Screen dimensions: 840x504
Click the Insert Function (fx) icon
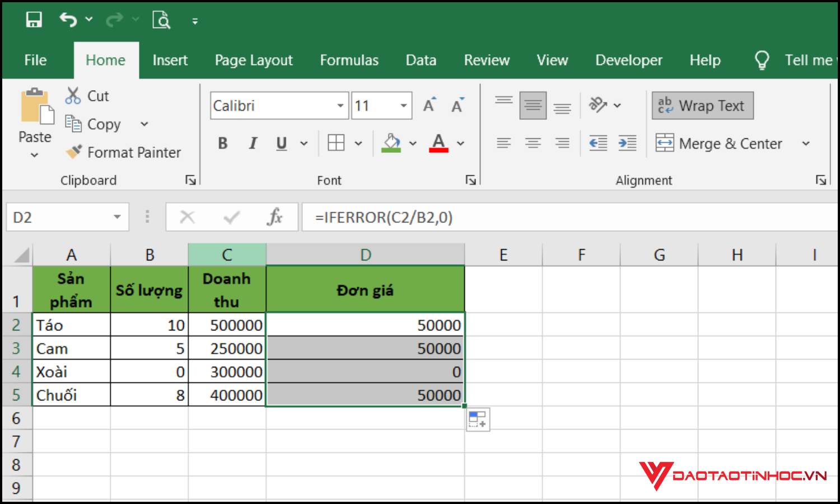(275, 217)
